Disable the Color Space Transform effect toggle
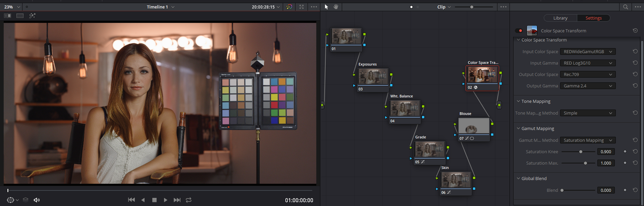This screenshot has width=644, height=206. [519, 31]
